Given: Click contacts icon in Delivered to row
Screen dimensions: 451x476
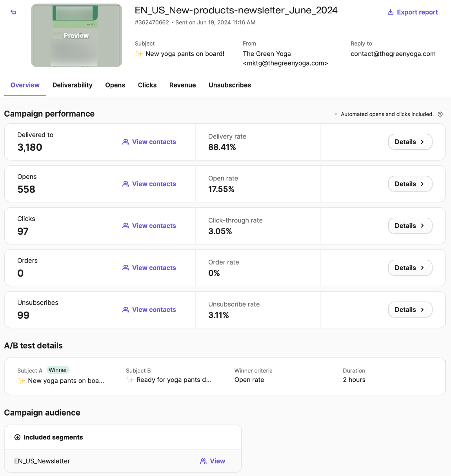Looking at the screenshot, I should [x=125, y=142].
